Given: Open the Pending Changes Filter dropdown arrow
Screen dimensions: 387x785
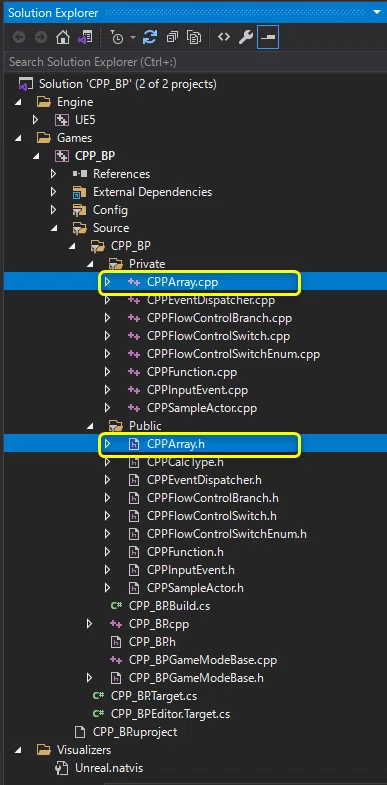Looking at the screenshot, I should pos(133,38).
